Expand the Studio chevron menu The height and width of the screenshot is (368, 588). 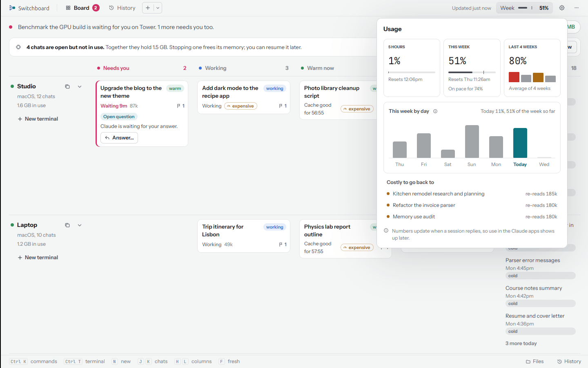click(x=80, y=87)
